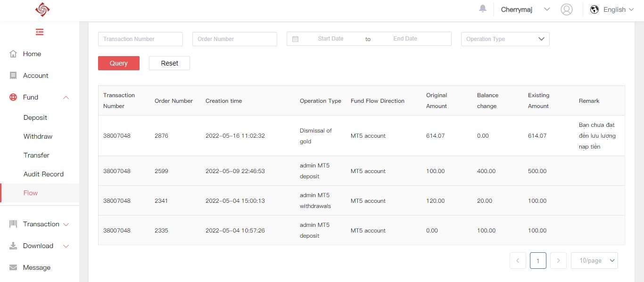Click the user avatar profile icon
This screenshot has height=282, width=644.
pyautogui.click(x=567, y=9)
